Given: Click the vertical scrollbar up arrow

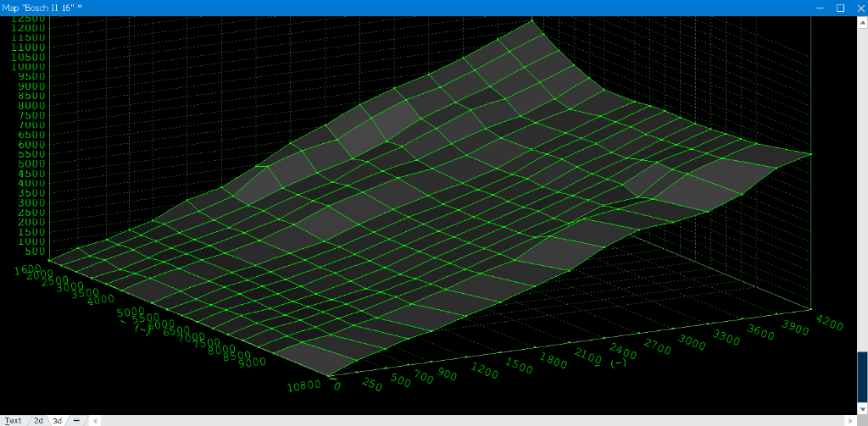Looking at the screenshot, I should pos(862,21).
